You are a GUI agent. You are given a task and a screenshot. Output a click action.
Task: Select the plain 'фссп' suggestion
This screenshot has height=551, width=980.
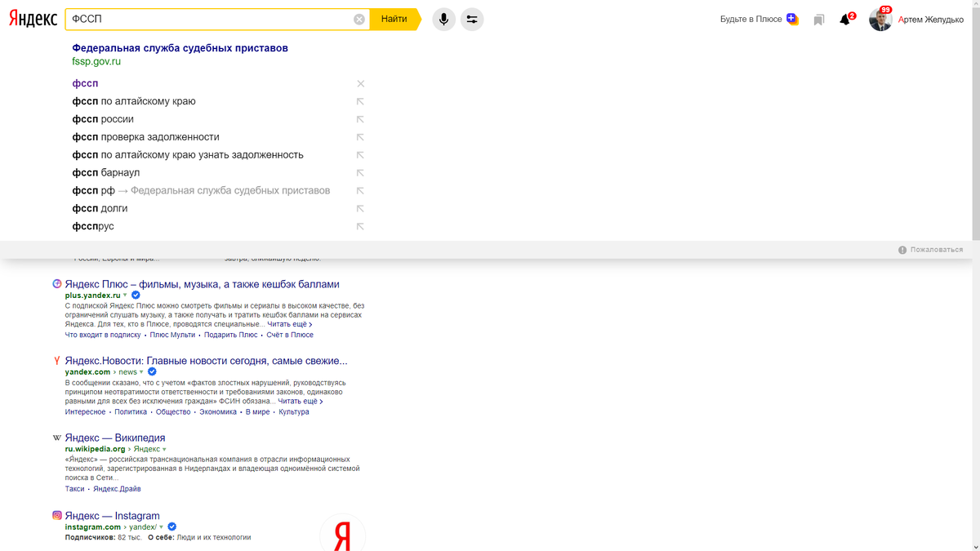pyautogui.click(x=85, y=83)
